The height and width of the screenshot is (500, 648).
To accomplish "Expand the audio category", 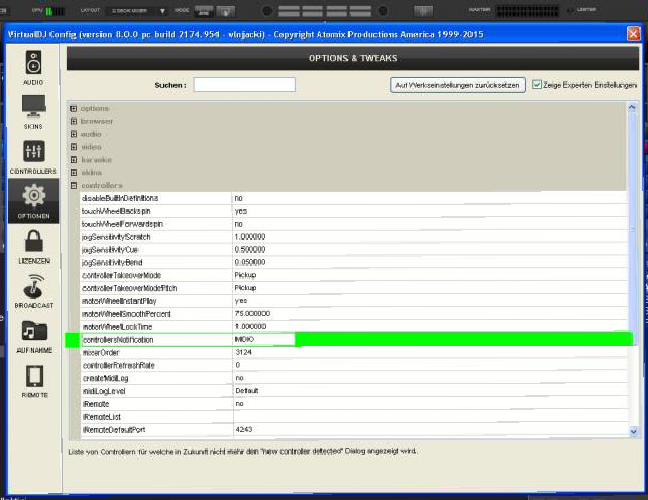I will point(74,134).
